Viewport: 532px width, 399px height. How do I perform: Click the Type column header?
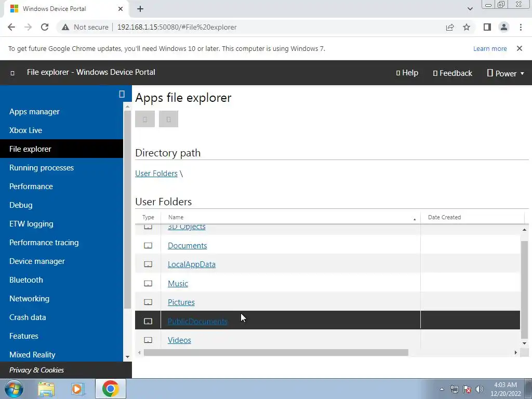[148, 217]
